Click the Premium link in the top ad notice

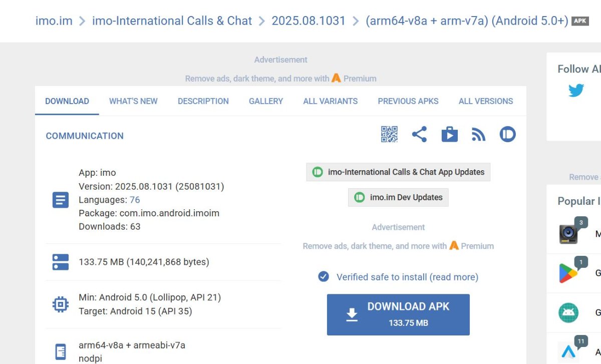coord(360,78)
